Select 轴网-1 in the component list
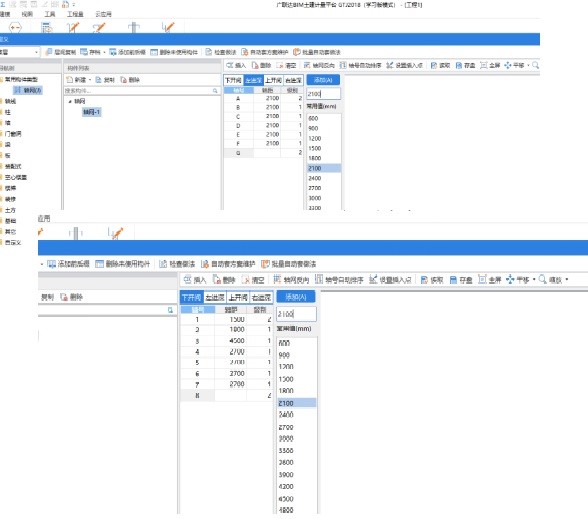Screen dimensions: 588x519 [92, 112]
